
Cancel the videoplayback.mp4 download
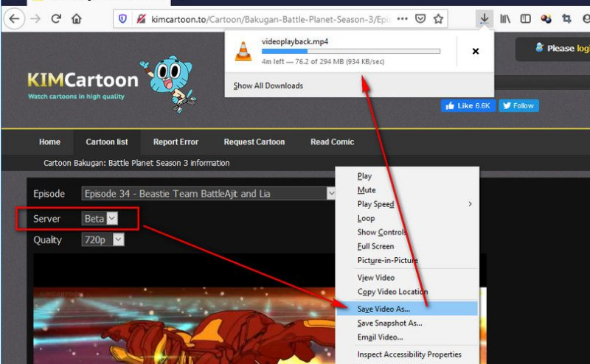[x=475, y=51]
